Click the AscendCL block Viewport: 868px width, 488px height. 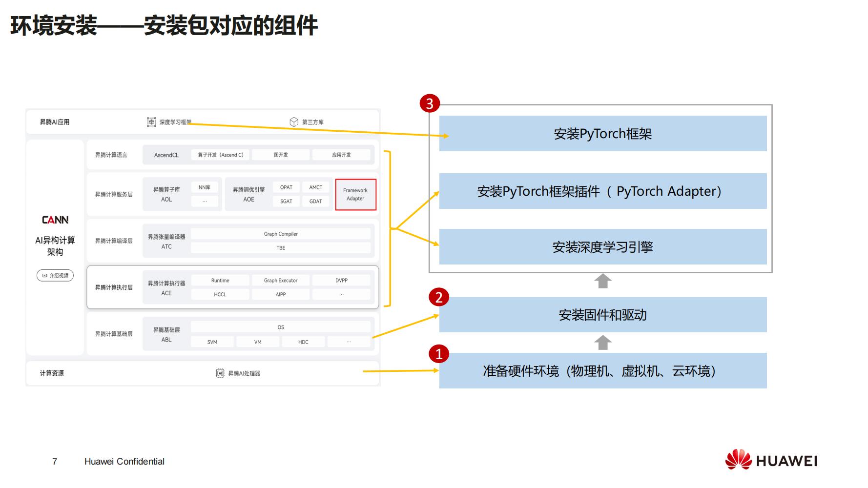point(166,155)
